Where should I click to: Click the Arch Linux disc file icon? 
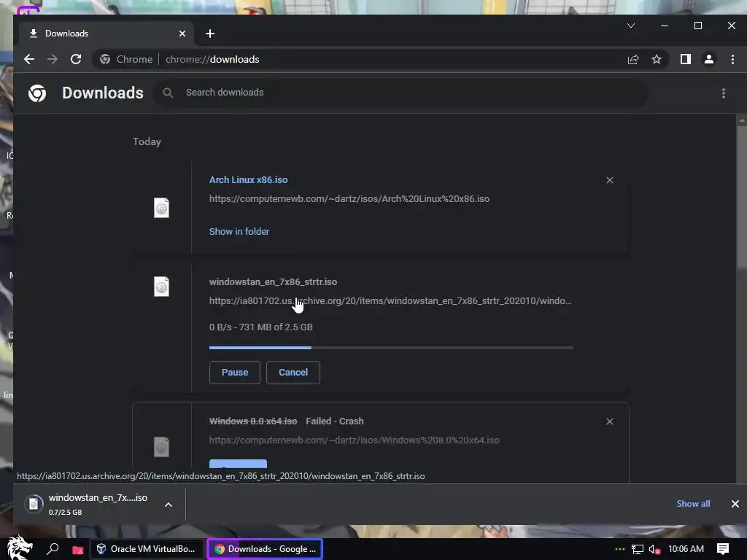pos(161,208)
